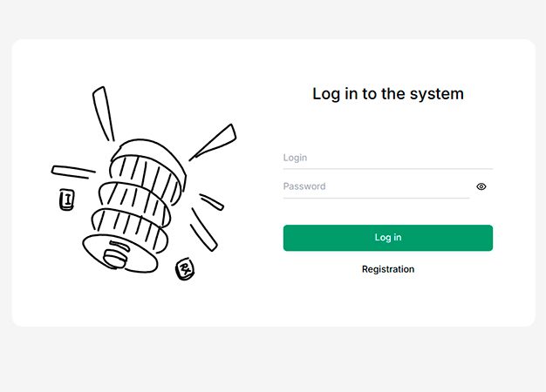Click the tilted keycap doodle near the spring base

tap(184, 269)
